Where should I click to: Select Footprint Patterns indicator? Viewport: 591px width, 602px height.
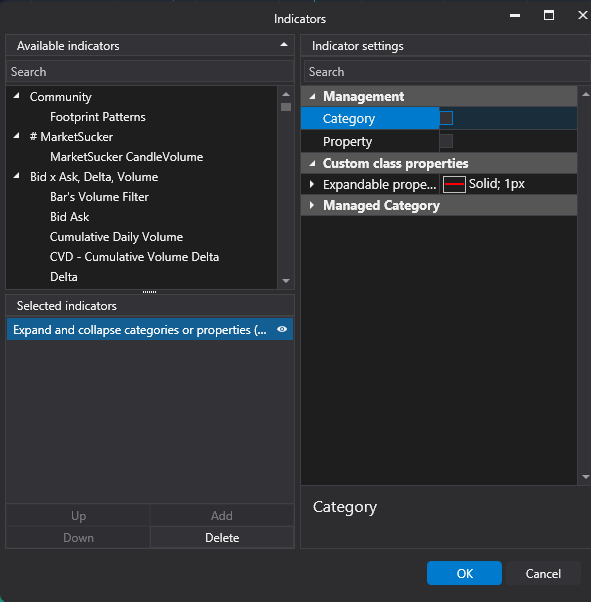tap(98, 117)
